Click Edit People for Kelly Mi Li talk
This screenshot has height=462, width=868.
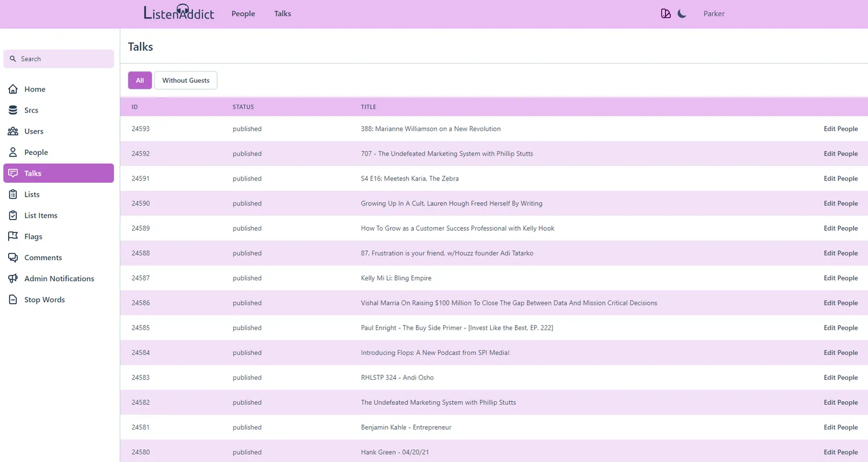(840, 278)
